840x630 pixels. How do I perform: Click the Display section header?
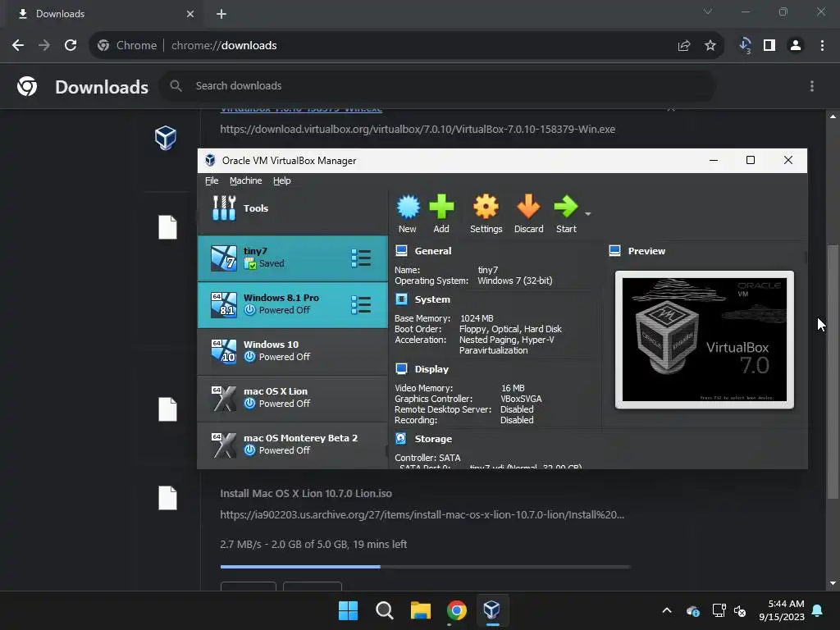point(431,369)
